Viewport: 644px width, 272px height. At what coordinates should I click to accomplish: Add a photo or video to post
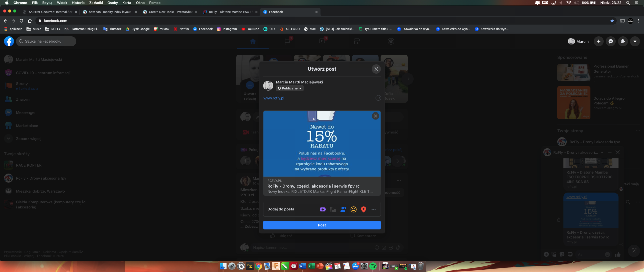(x=333, y=209)
